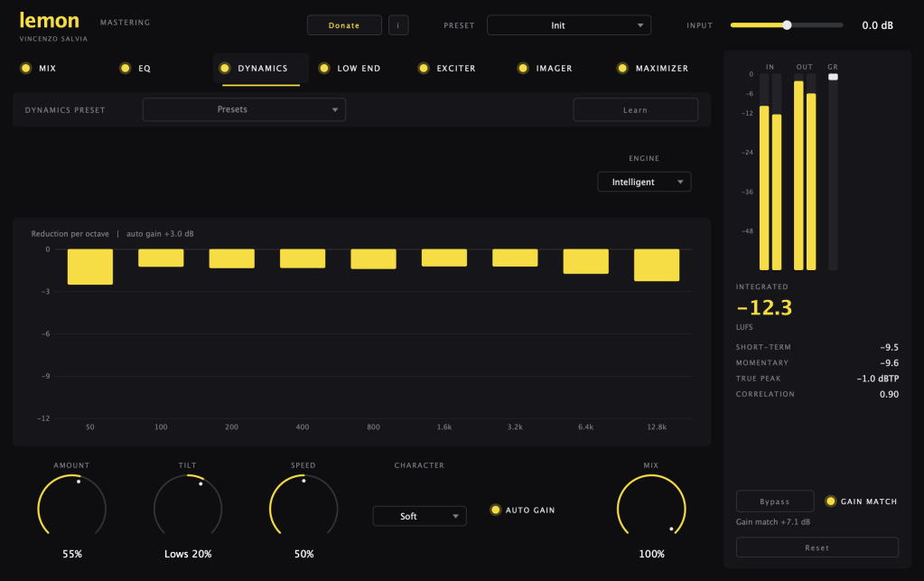
Task: Toggle the LOW END module power dot
Action: click(x=324, y=68)
